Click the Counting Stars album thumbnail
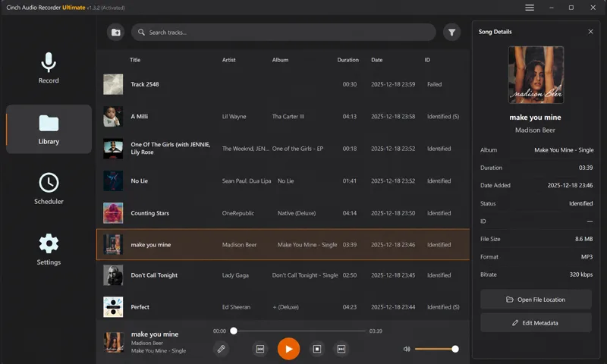 pyautogui.click(x=113, y=213)
